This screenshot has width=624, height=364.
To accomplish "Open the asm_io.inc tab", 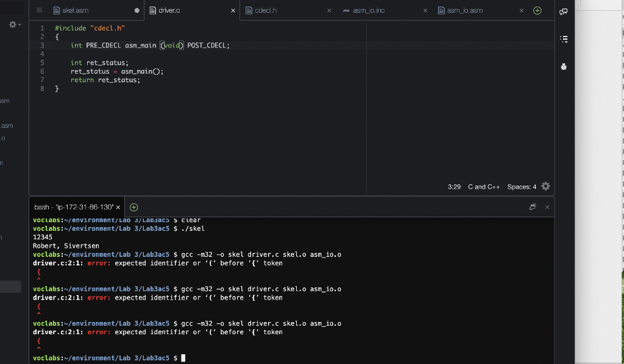I will tap(369, 10).
